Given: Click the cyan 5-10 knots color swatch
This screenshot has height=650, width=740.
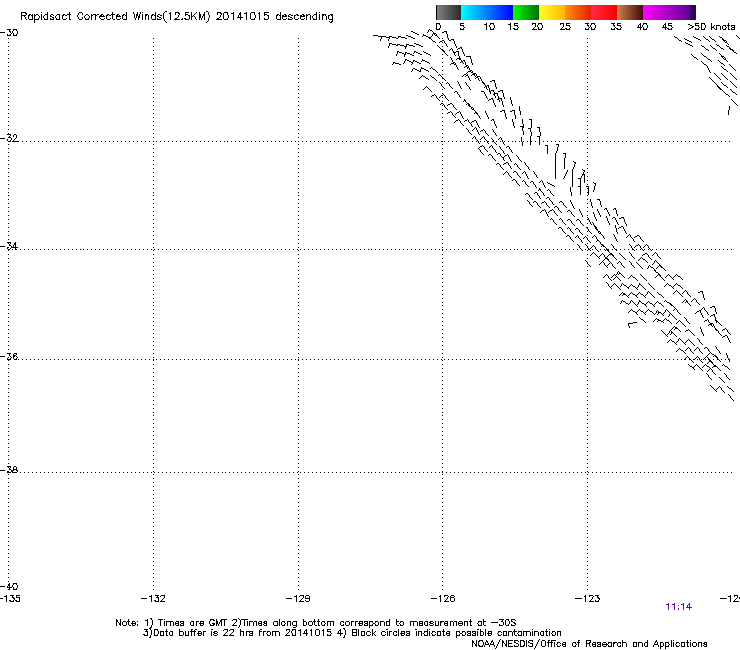Looking at the screenshot, I should click(x=474, y=12).
